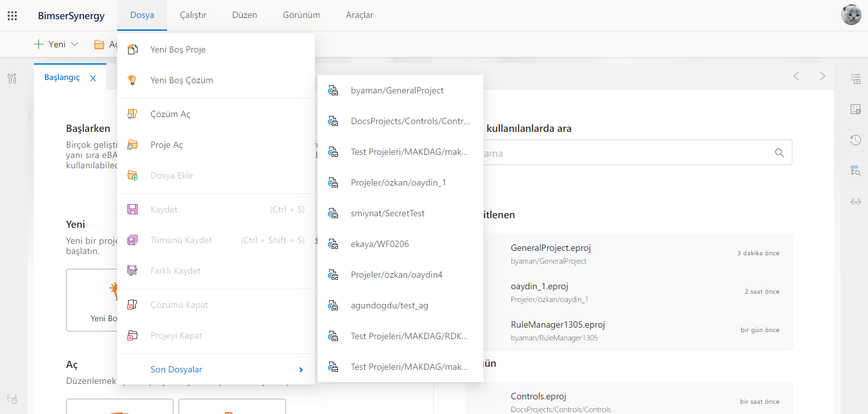Open RuleManager1305.eproj from recent list
This screenshot has width=868, height=414.
click(x=558, y=324)
